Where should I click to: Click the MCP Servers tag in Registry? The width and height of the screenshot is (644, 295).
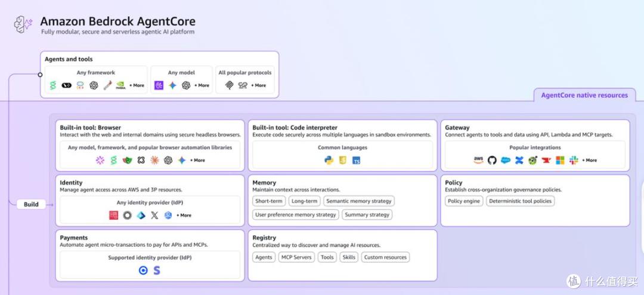(296, 257)
